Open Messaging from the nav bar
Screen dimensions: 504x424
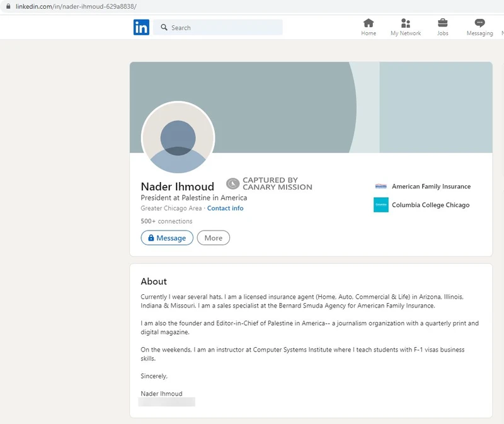pyautogui.click(x=479, y=27)
